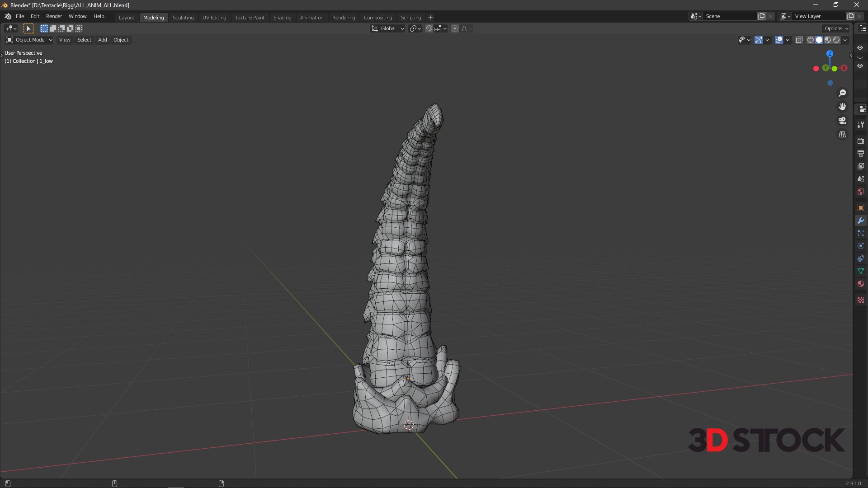The height and width of the screenshot is (488, 868).
Task: Open Global transform orientation dropdown
Action: 388,28
